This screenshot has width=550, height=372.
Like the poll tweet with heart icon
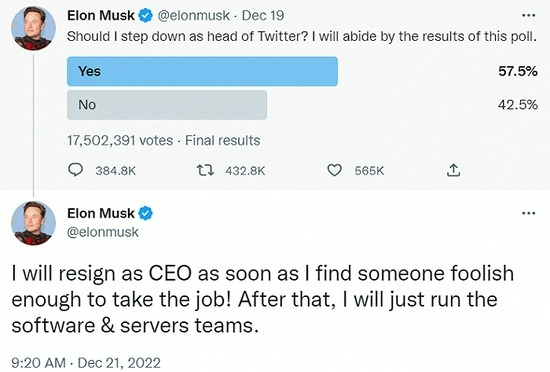(x=334, y=170)
